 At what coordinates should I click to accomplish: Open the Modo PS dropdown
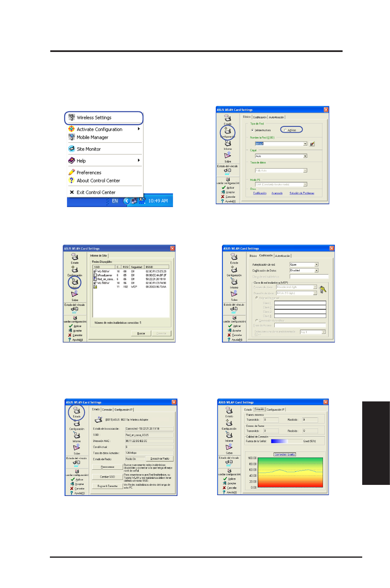click(x=305, y=184)
